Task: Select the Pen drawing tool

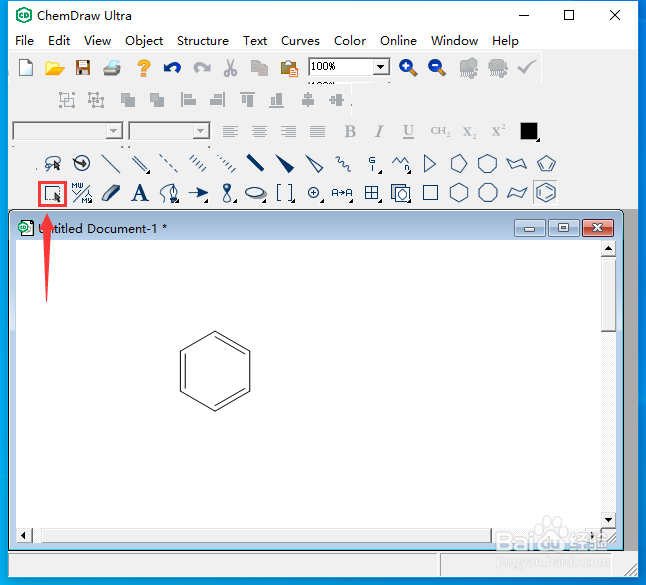Action: tap(169, 193)
